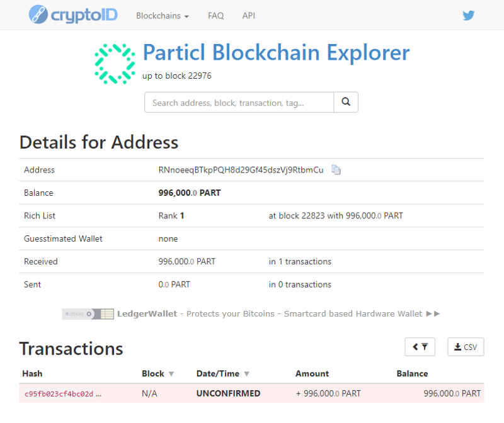Click 'up to block 22976' text
The image size is (504, 423).
click(177, 76)
